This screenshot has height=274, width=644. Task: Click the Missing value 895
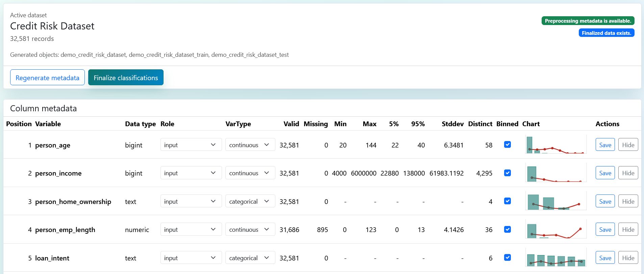click(322, 230)
